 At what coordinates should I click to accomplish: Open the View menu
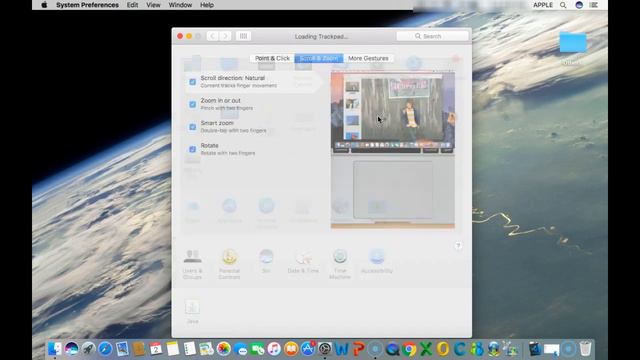pos(153,5)
